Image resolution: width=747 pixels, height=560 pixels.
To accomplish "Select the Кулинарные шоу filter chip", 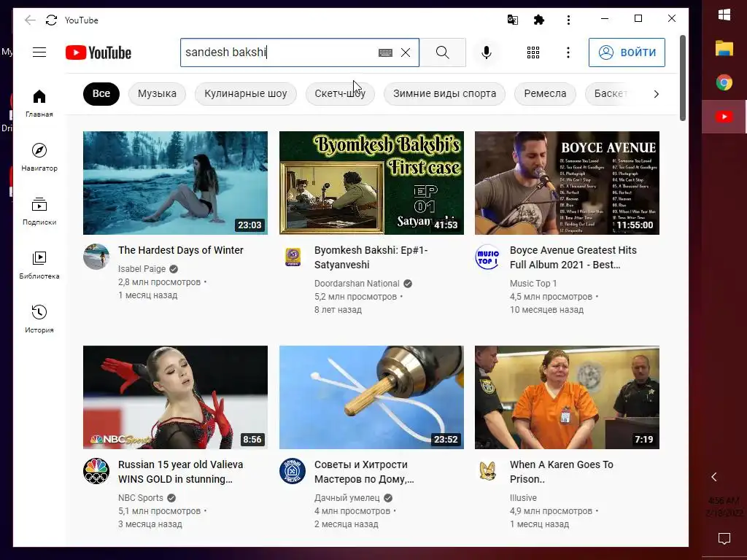I will tap(245, 94).
